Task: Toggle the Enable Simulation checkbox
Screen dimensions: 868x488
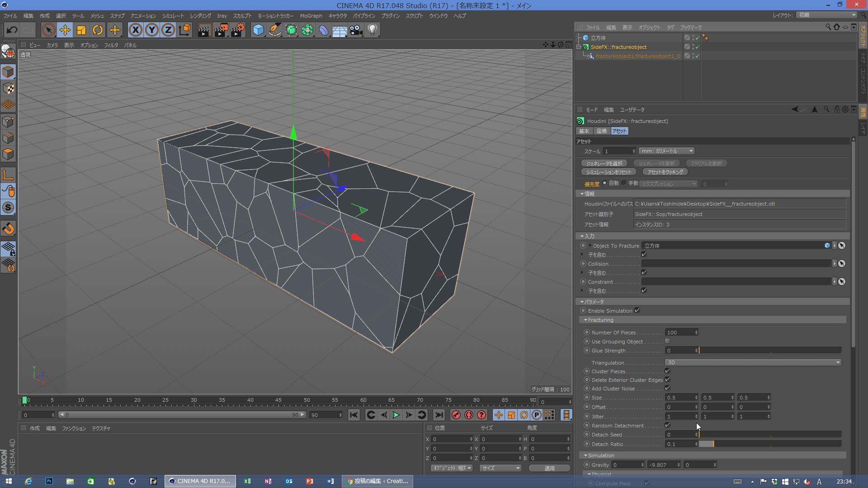Action: click(x=637, y=310)
